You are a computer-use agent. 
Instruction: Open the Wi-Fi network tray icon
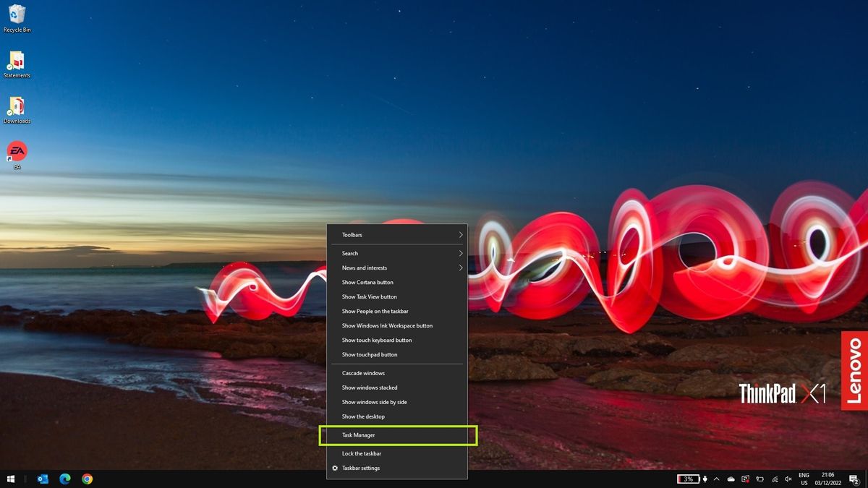pos(775,479)
